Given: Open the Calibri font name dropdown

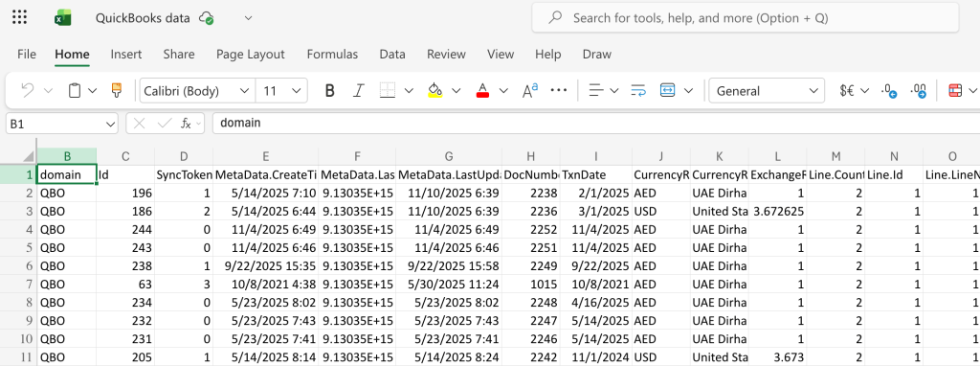Looking at the screenshot, I should pos(197,91).
